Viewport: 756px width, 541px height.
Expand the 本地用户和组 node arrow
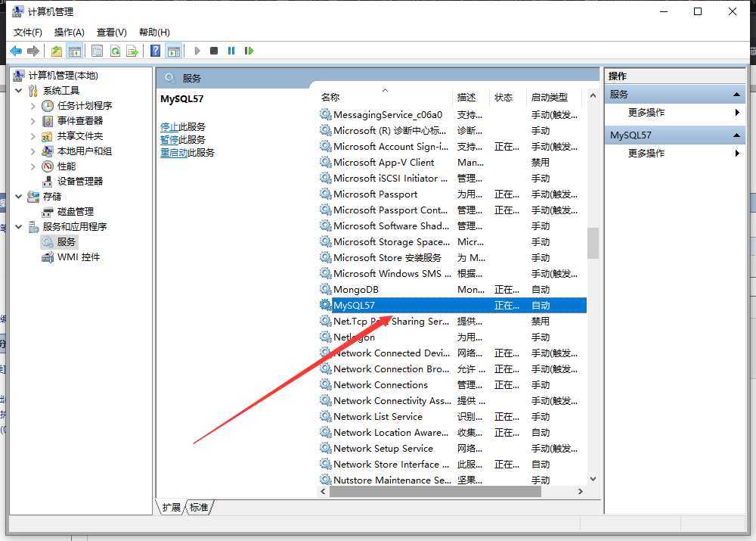point(33,151)
